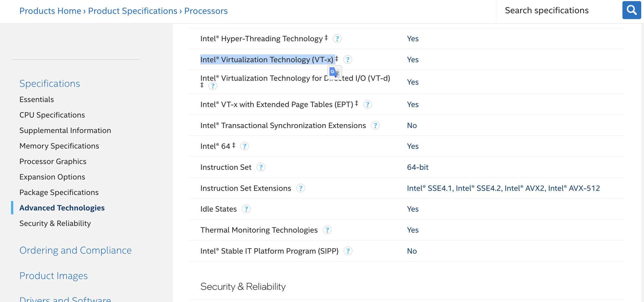Open help icon for Directed I/O (VT-d)

[x=213, y=86]
